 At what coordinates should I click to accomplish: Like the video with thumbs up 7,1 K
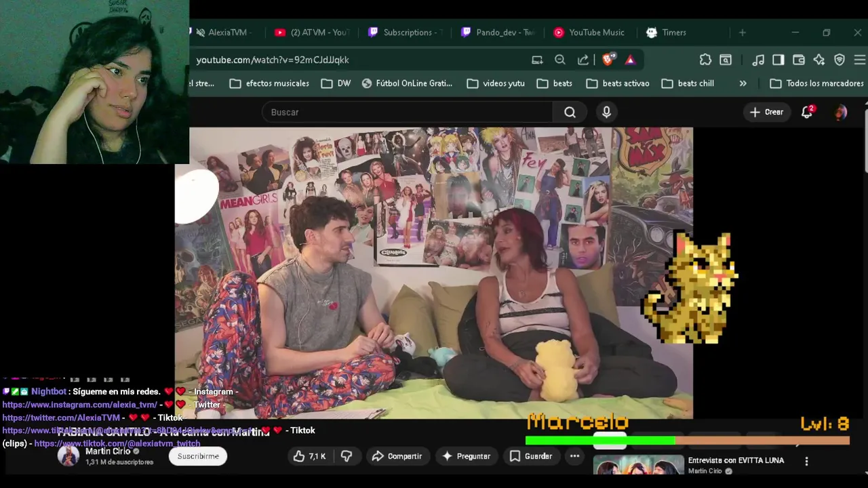tap(310, 456)
